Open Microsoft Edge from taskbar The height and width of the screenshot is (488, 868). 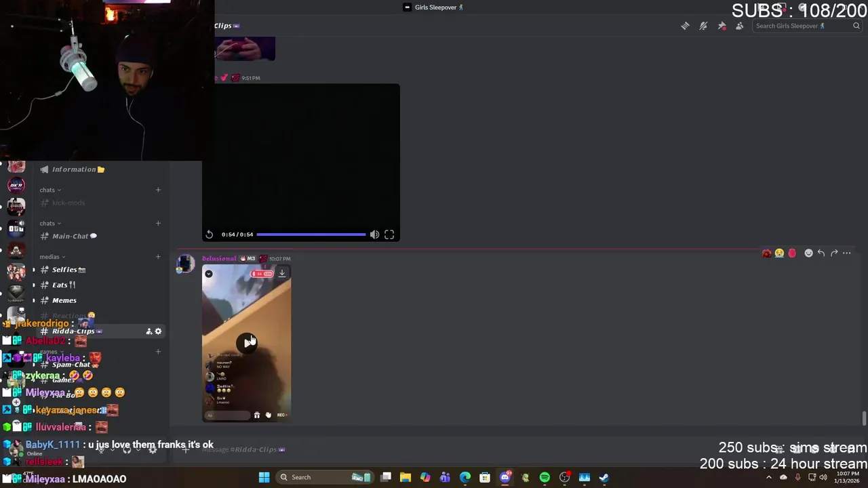tap(465, 477)
